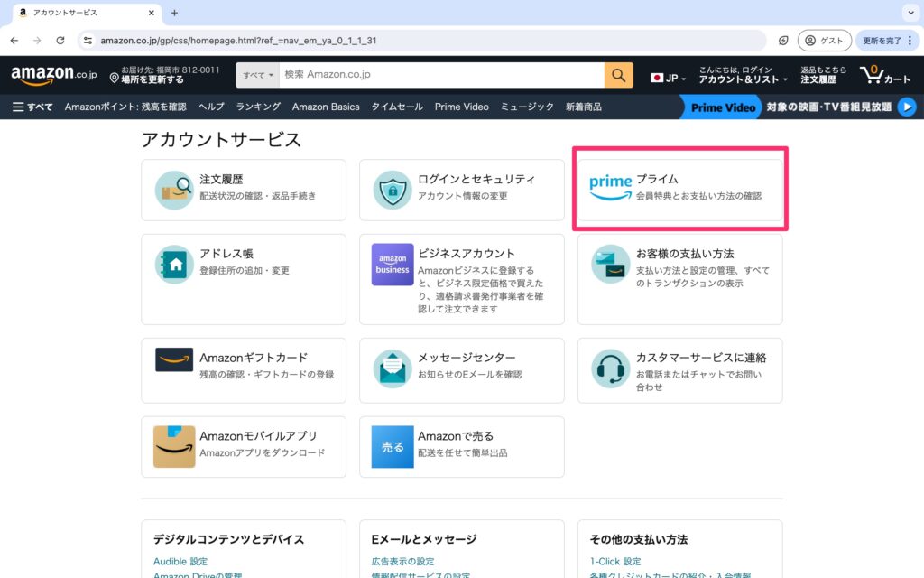This screenshot has height=578, width=924.
Task: Click the amazon business purple icon
Action: click(393, 265)
